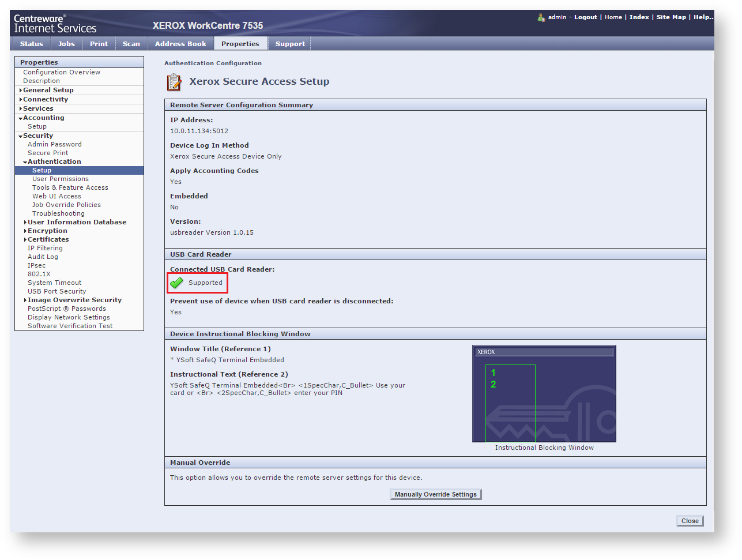The width and height of the screenshot is (742, 560).
Task: Open User Permissions page
Action: coord(61,179)
